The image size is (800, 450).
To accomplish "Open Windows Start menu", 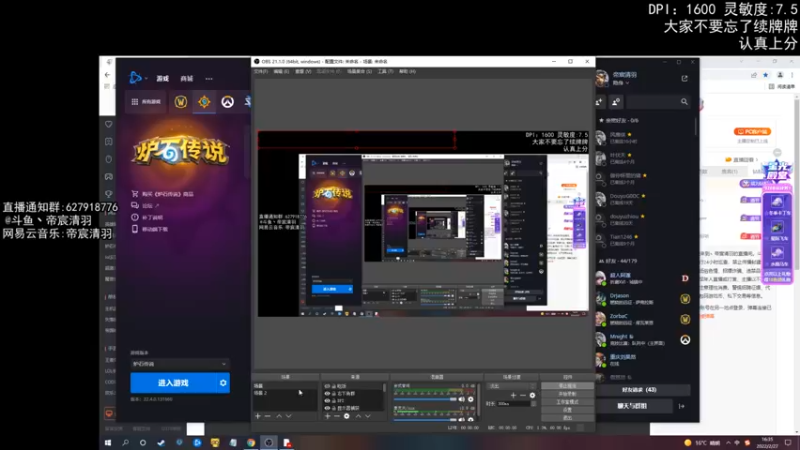I will click(x=108, y=443).
